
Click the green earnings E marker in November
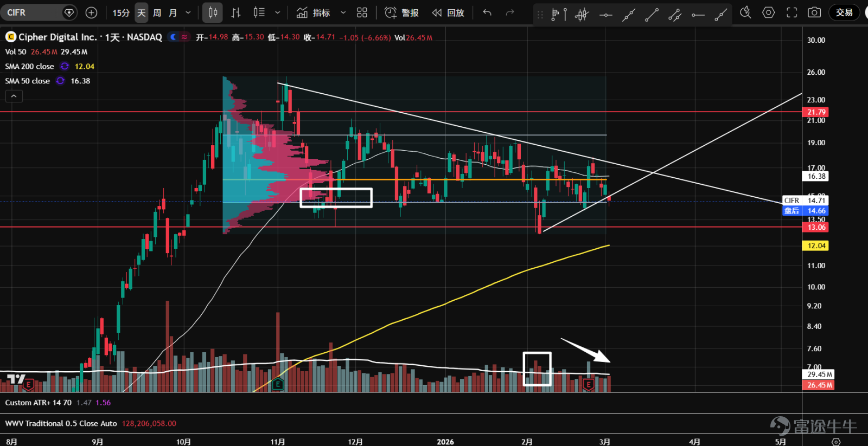(278, 385)
